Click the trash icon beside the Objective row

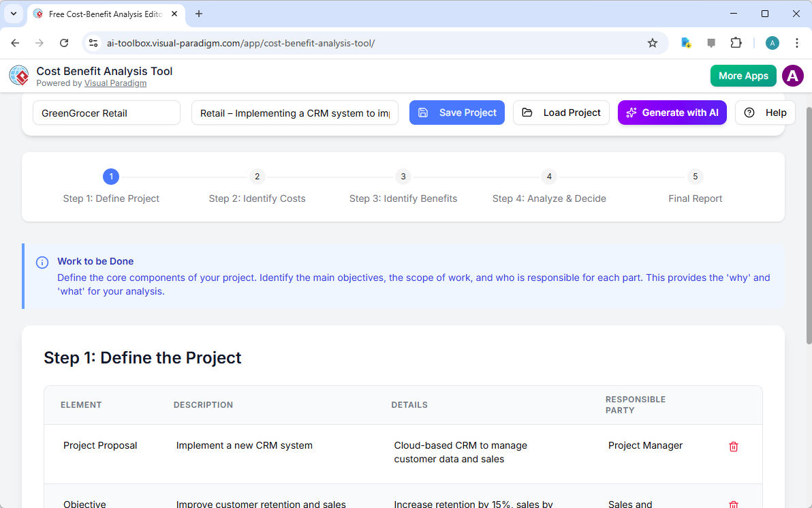[733, 505]
